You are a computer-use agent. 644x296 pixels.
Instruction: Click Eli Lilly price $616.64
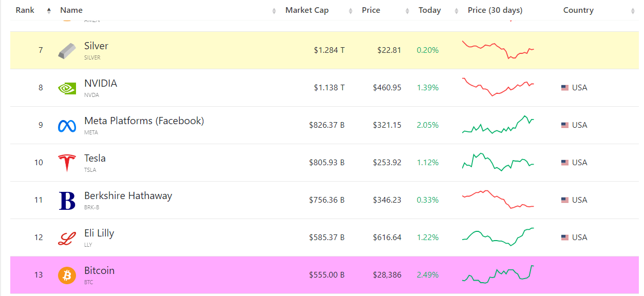point(387,238)
